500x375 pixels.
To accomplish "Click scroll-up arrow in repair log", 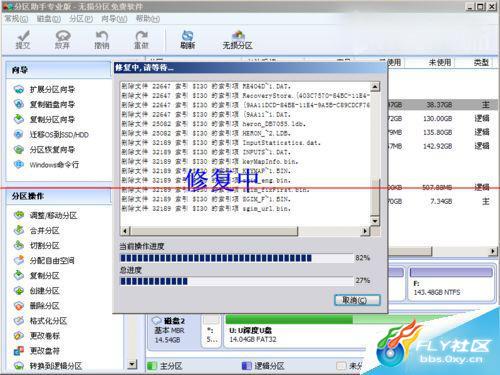I will coord(375,87).
